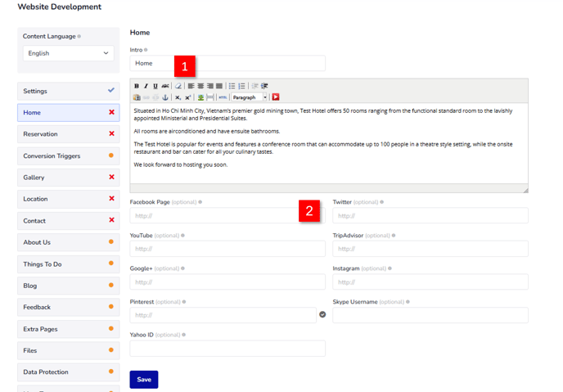Click the insert image tree icon
563x392 pixels.
(200, 97)
